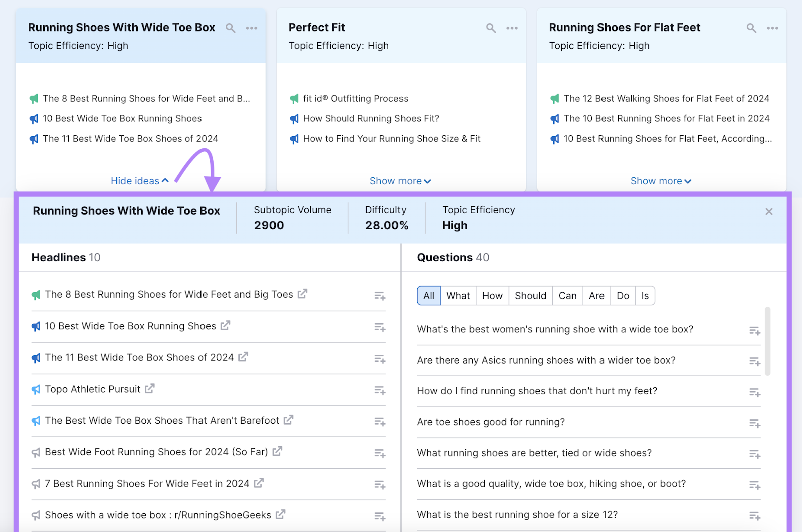Open external link for Topo Athletic Pursuit
Viewport: 802px width, 532px height.
(x=150, y=389)
